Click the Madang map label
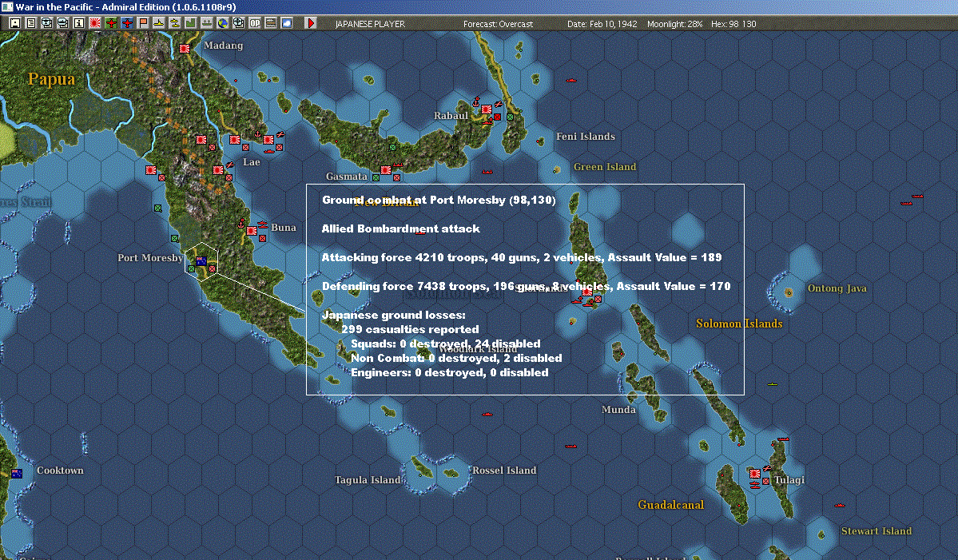The height and width of the screenshot is (560, 958). pos(223,46)
